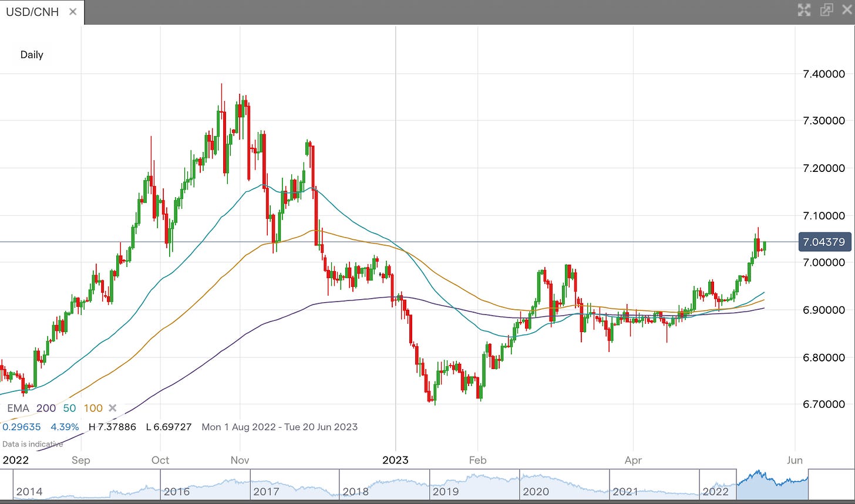Expand the chart to fullscreen with the arrows icon
Image resolution: width=855 pixels, height=504 pixels.
(x=804, y=10)
